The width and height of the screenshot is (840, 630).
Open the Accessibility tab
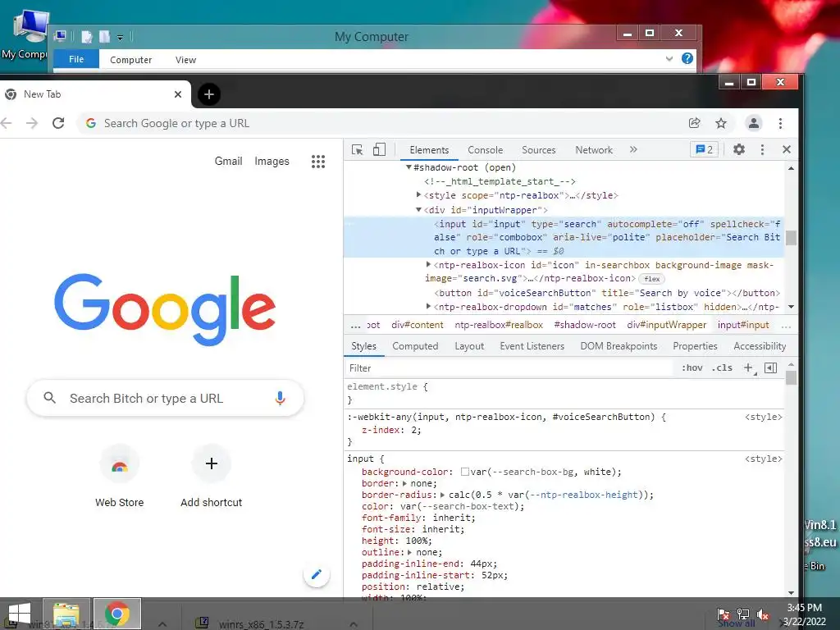[760, 346]
